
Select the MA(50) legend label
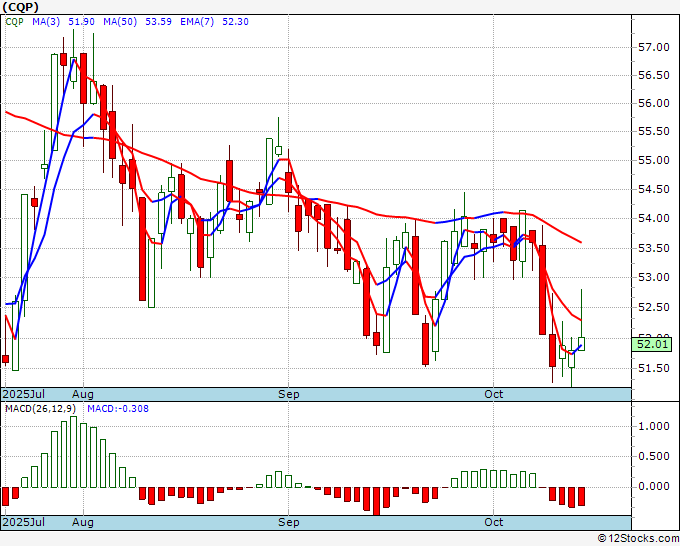tap(120, 22)
